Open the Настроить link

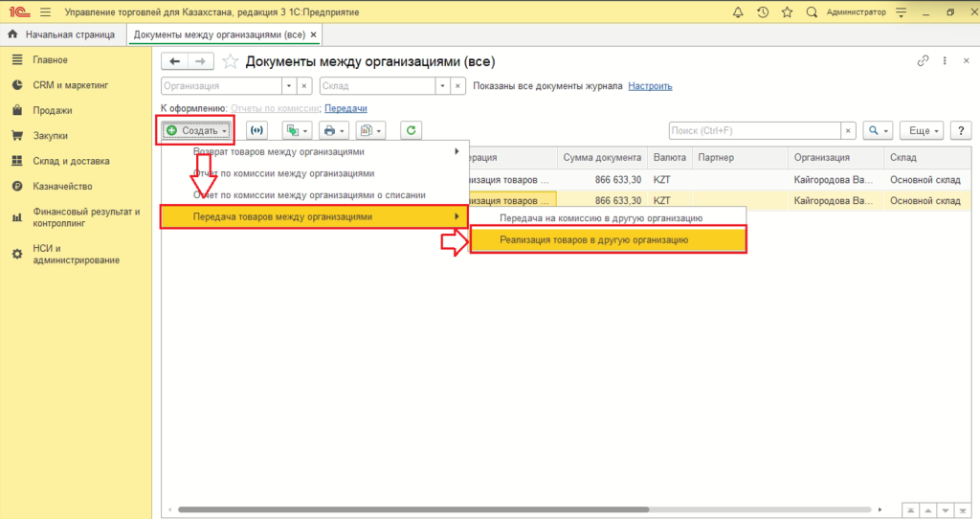pos(650,85)
